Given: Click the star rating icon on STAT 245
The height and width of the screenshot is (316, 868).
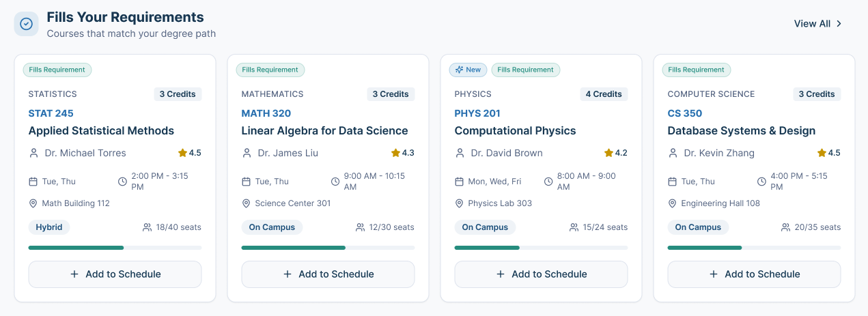Looking at the screenshot, I should pos(182,153).
